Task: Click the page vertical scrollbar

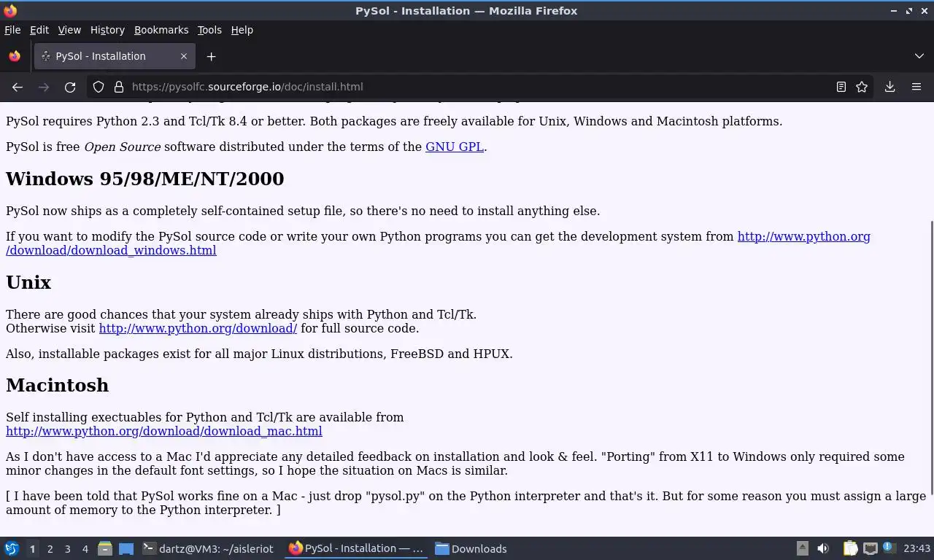Action: click(930, 357)
